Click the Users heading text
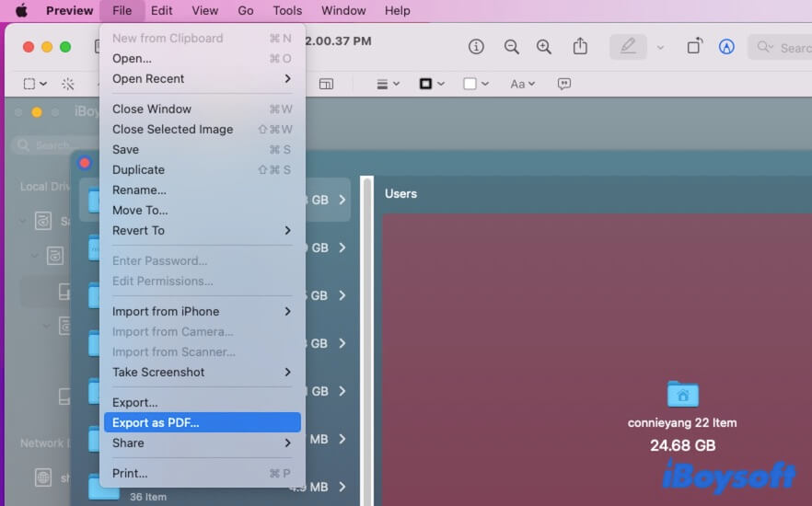The image size is (812, 506). click(400, 193)
